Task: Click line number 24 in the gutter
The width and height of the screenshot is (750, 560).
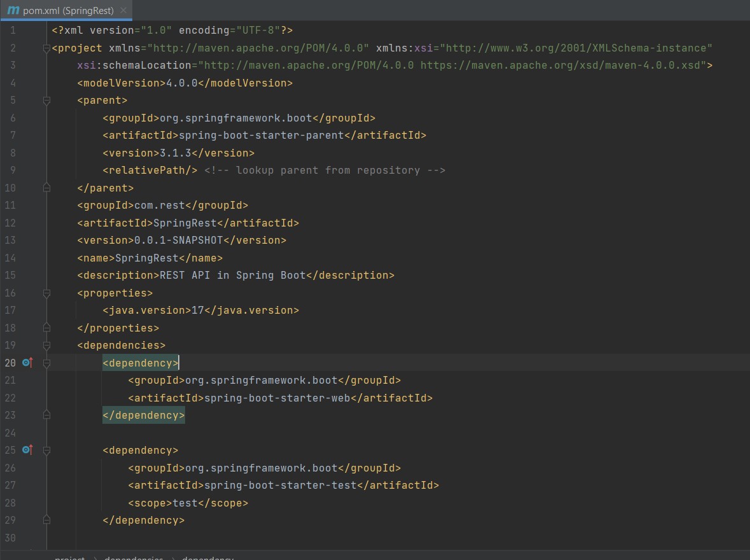Action: pos(10,433)
